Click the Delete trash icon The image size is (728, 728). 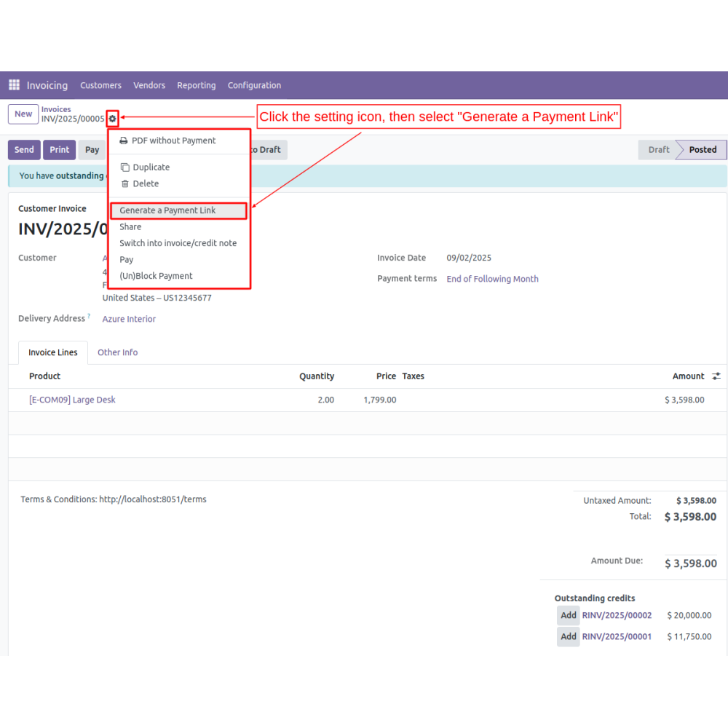point(124,184)
